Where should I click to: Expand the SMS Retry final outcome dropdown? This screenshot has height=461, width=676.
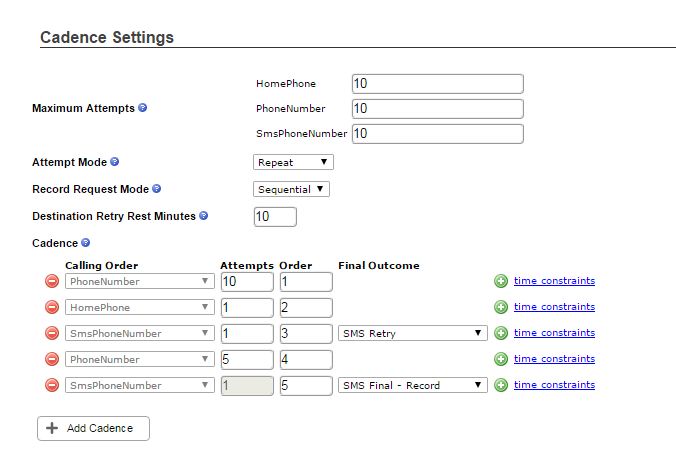(413, 333)
